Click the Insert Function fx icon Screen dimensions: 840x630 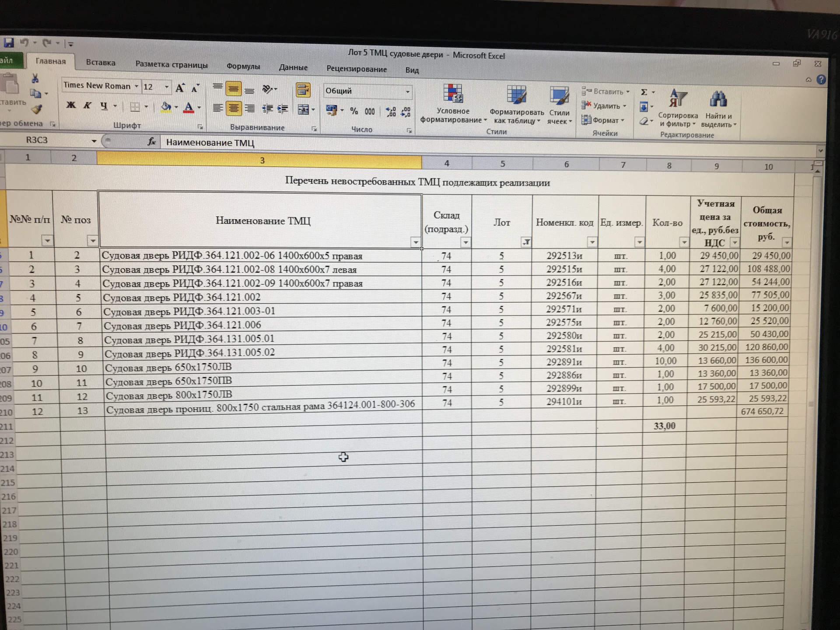click(x=151, y=141)
